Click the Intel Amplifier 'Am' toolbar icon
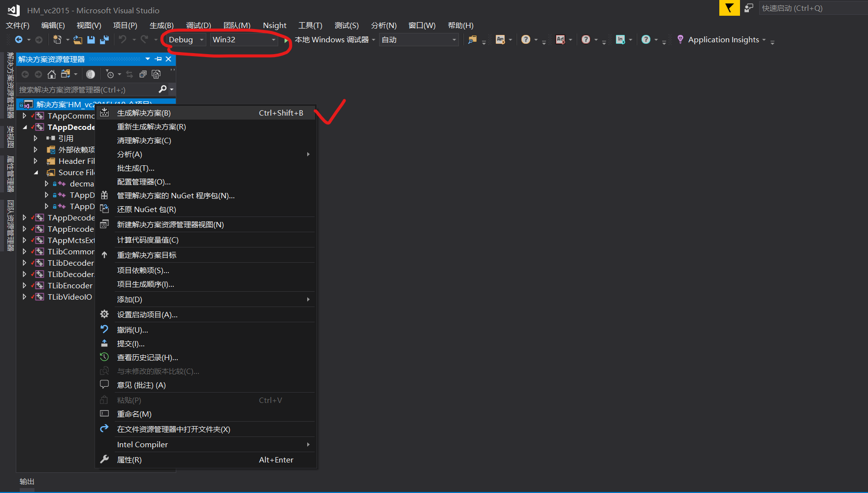This screenshot has width=868, height=493. pos(500,40)
